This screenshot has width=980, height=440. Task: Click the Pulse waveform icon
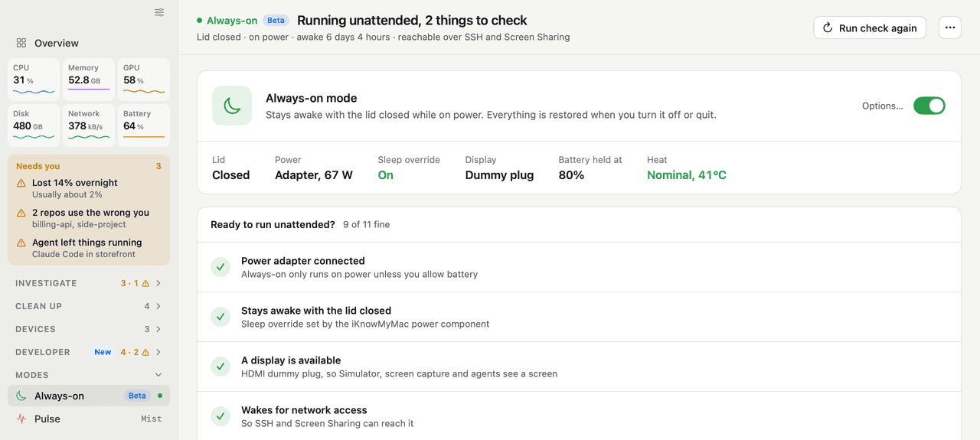(x=21, y=419)
